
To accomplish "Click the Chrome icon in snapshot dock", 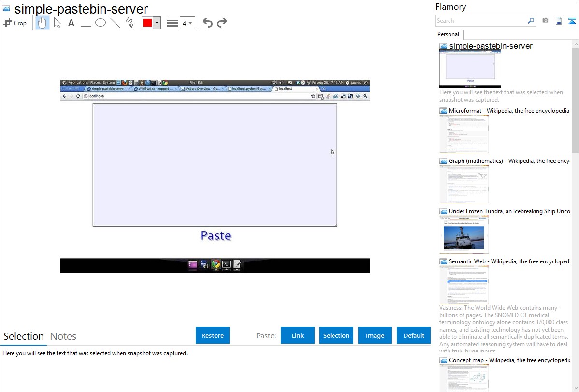I will 216,264.
